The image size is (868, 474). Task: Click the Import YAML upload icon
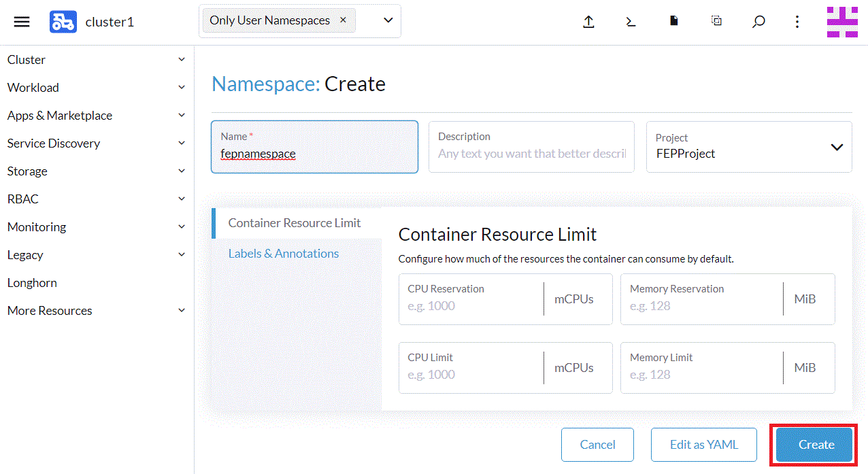(588, 22)
